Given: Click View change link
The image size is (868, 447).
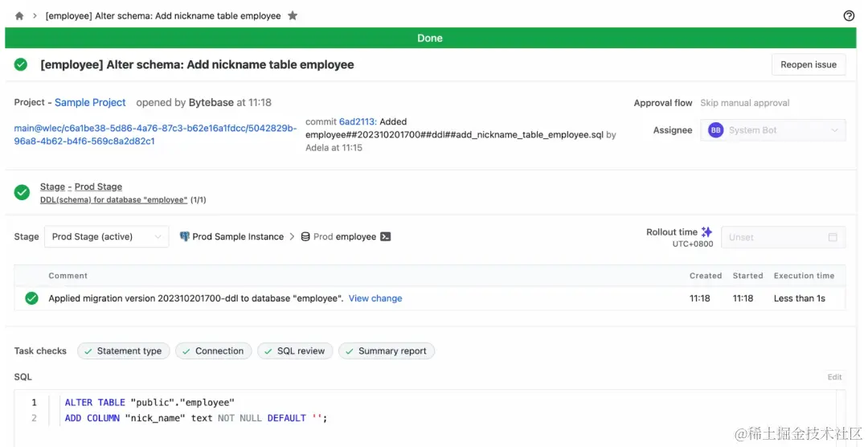Looking at the screenshot, I should click(375, 298).
